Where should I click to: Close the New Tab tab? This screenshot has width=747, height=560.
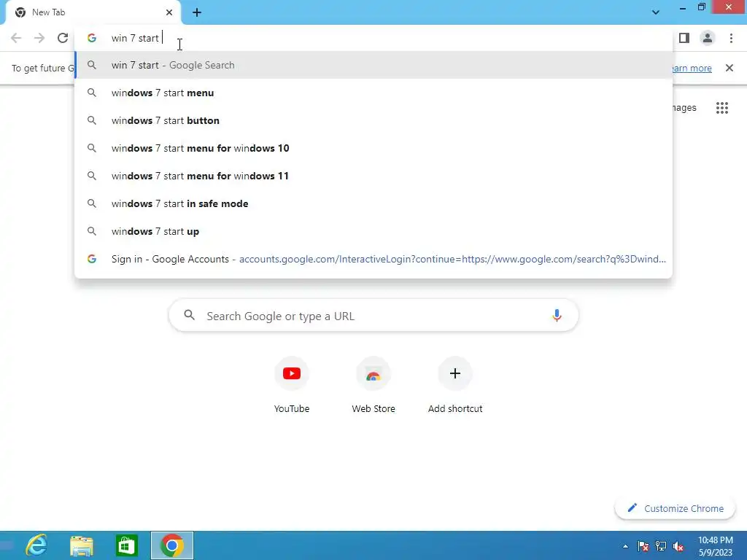[169, 12]
